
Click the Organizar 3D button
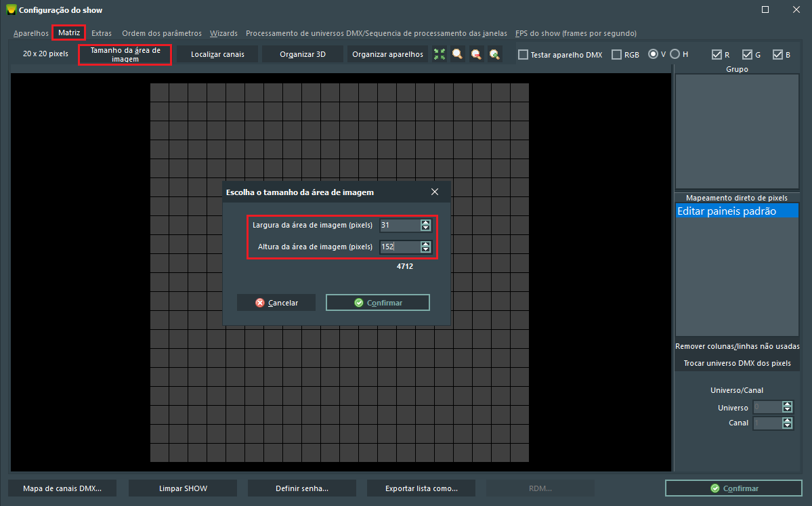coord(303,54)
